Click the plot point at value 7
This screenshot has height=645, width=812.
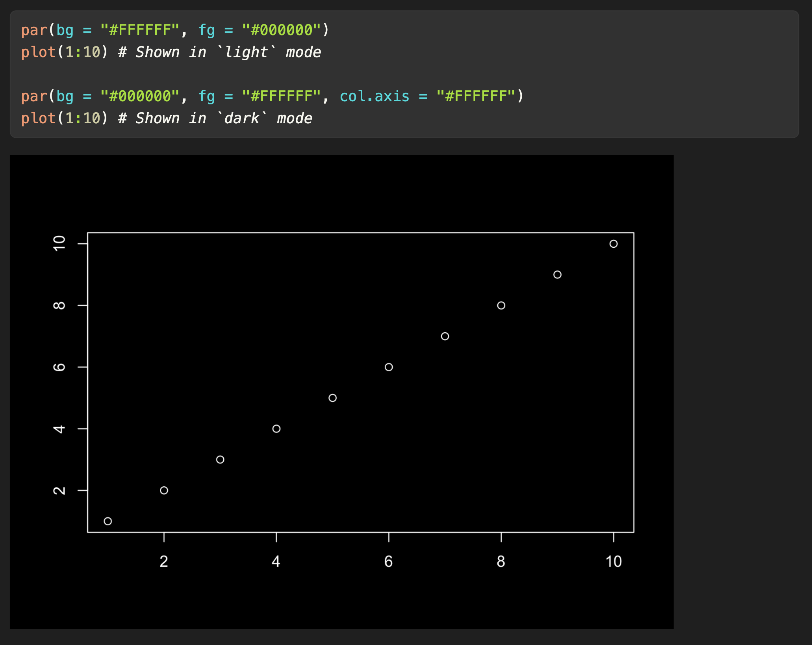point(445,336)
